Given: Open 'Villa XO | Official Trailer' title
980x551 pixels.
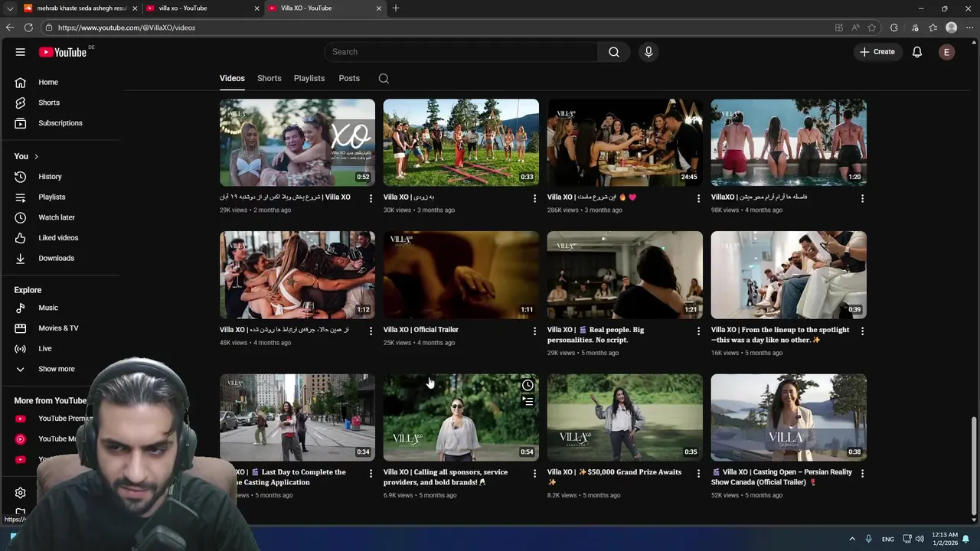Looking at the screenshot, I should pyautogui.click(x=421, y=330).
